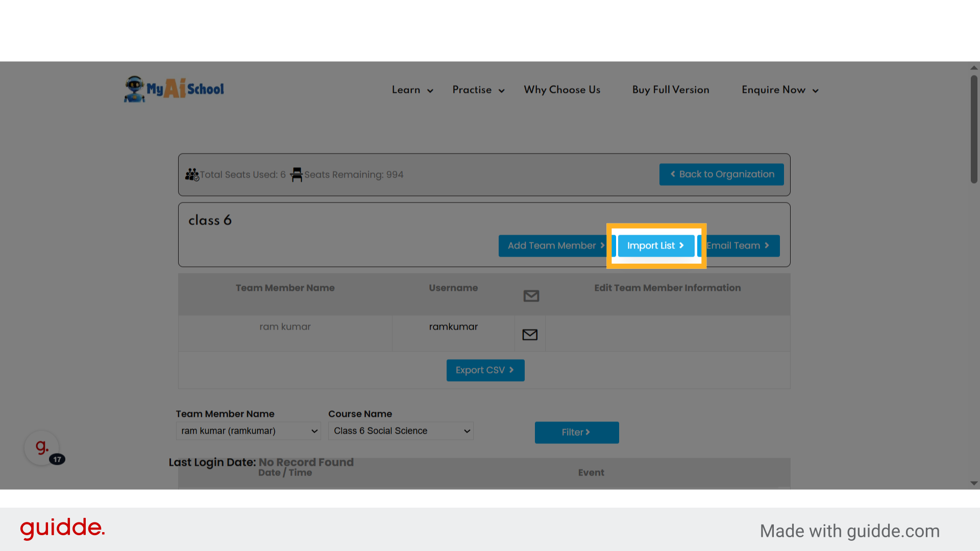Open the Course Name selector
The width and height of the screenshot is (980, 551).
tap(400, 431)
